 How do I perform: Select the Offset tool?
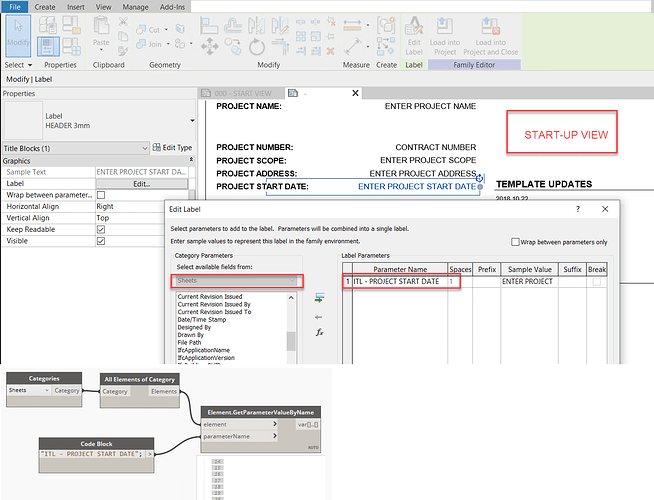pos(233,25)
